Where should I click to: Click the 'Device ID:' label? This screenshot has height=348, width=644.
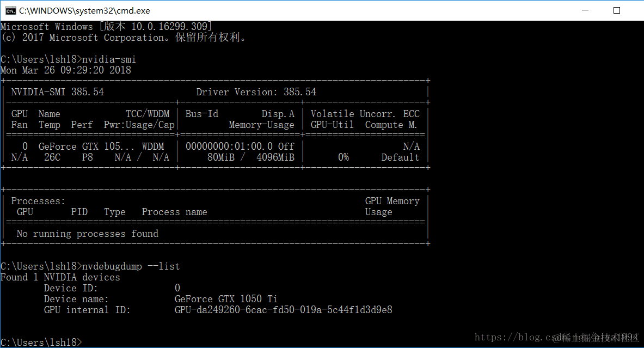71,289
